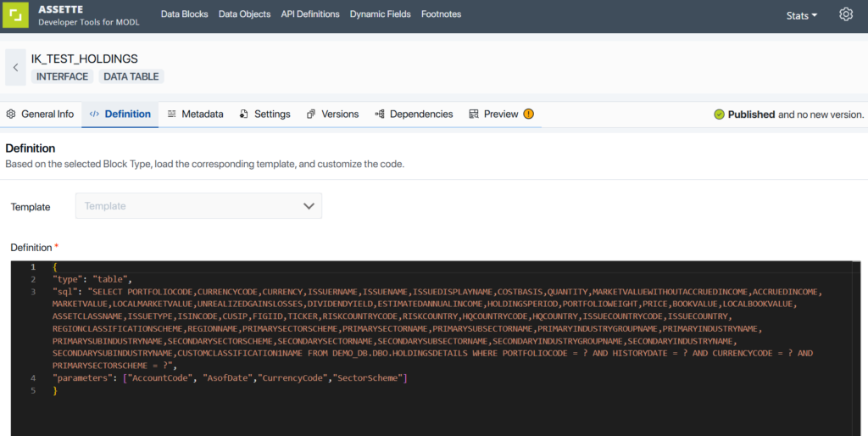Click the Assette logo icon
This screenshot has height=436, width=868.
coord(17,16)
